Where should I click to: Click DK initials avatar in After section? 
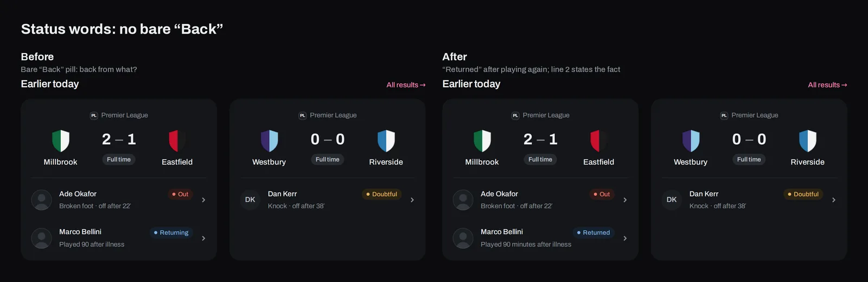pyautogui.click(x=672, y=200)
